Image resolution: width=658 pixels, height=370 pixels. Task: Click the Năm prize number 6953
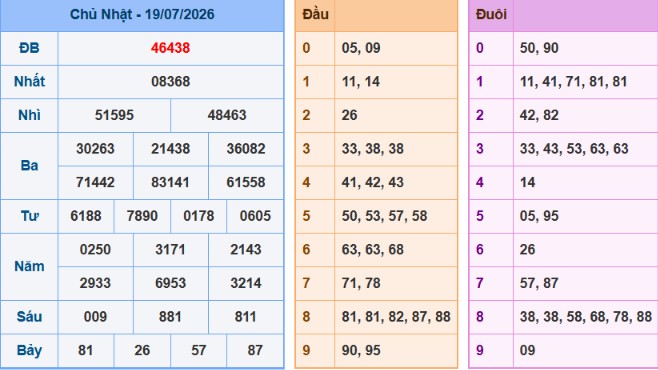(x=170, y=283)
